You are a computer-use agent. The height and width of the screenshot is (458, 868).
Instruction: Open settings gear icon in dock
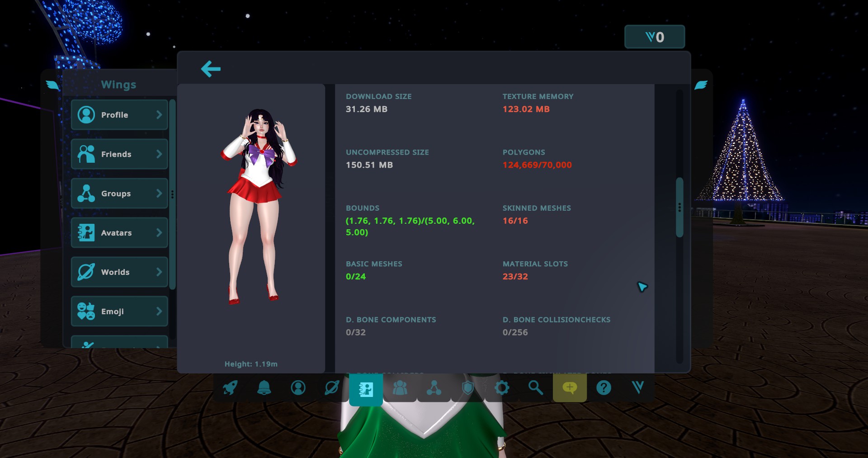[x=502, y=387]
